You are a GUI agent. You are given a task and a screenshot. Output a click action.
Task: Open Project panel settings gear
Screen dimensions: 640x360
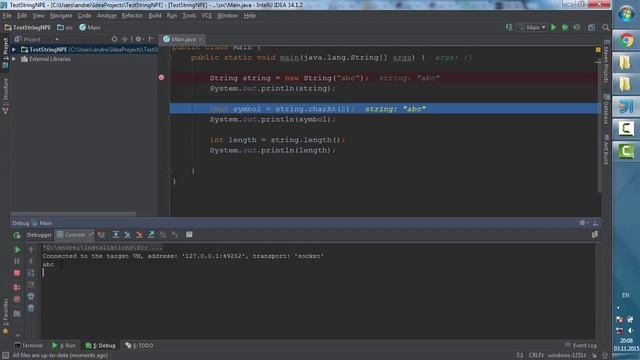click(138, 39)
